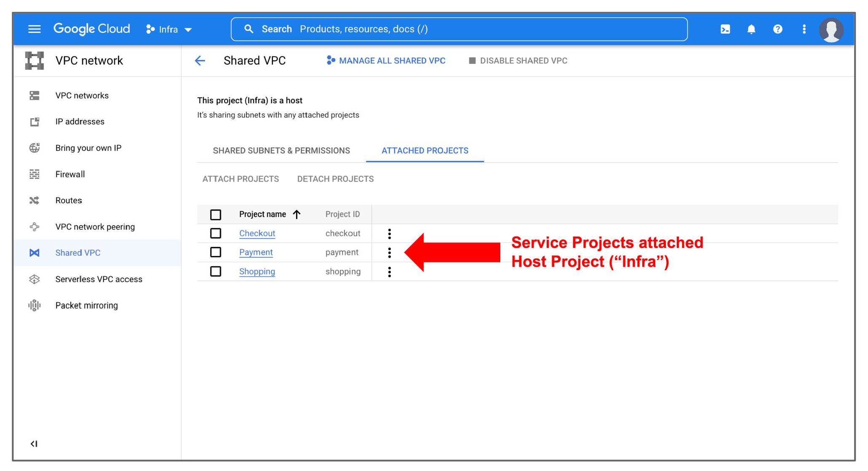Select the Payment project checkbox

(216, 252)
